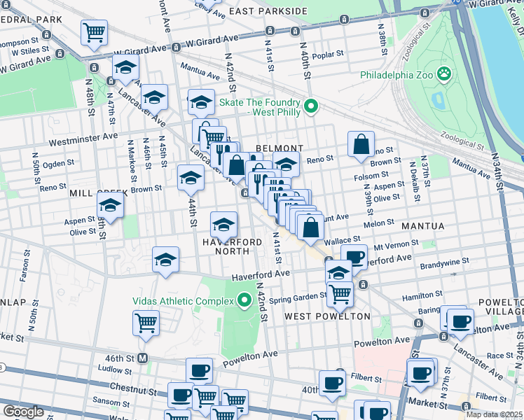Select the 46th St metro station icon
Screen dimensions: 524x420
143,358
